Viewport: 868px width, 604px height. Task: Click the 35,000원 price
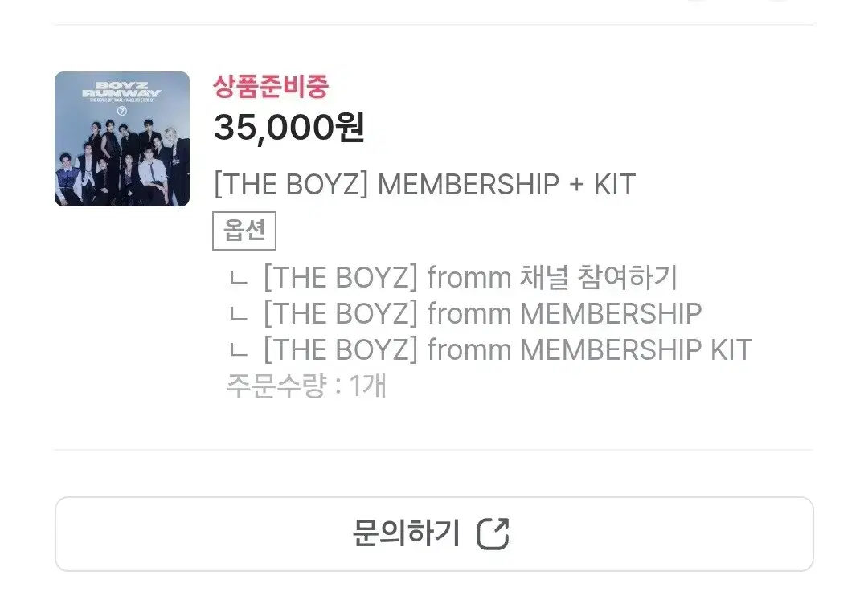pyautogui.click(x=289, y=128)
